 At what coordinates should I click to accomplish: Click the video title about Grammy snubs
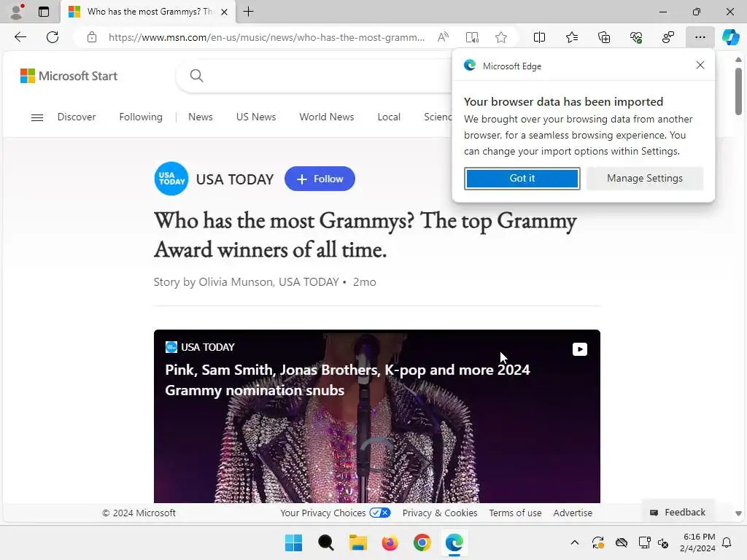347,380
